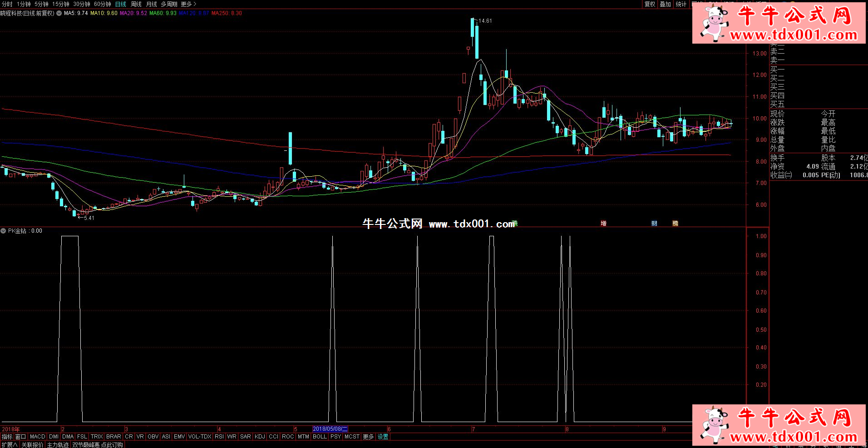This screenshot has width=868, height=448.
Task: Switch indicator to DMA
Action: click(68, 437)
